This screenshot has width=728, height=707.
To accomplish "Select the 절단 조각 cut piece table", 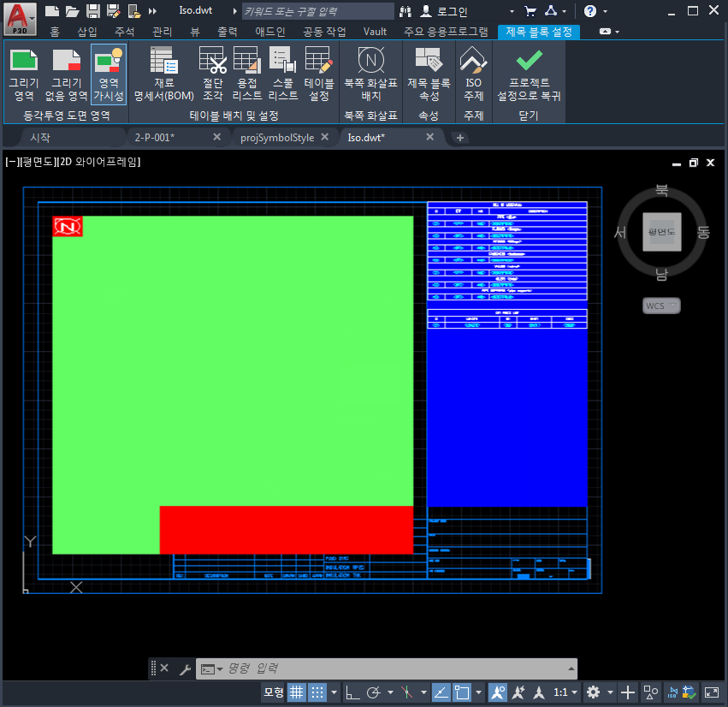I will click(x=213, y=74).
